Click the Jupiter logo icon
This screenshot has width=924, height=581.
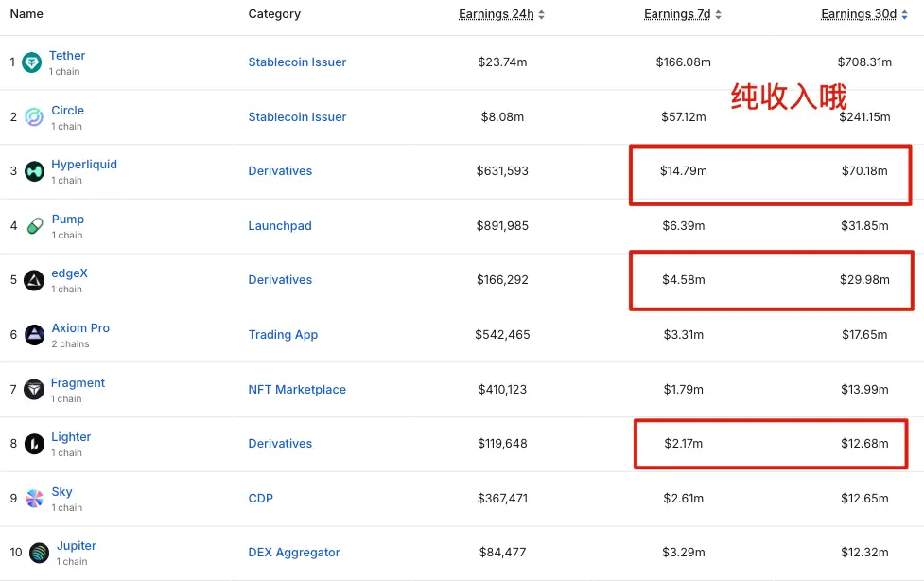coord(39,553)
